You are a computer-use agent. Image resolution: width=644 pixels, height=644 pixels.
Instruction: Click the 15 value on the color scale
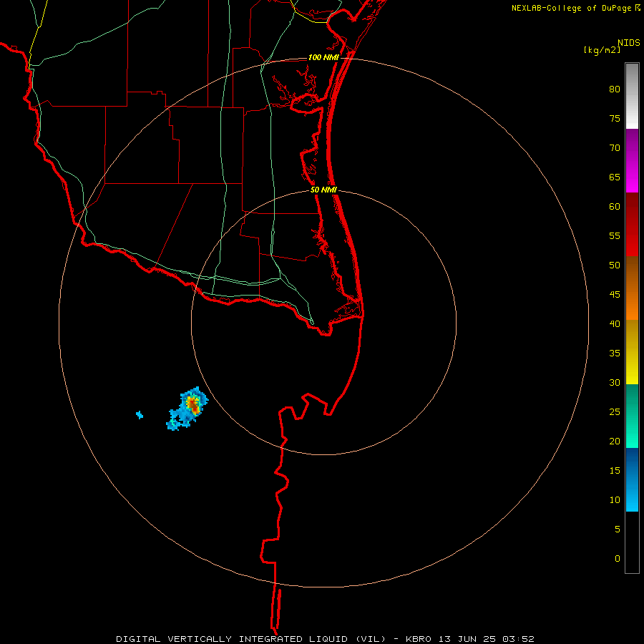tap(615, 471)
